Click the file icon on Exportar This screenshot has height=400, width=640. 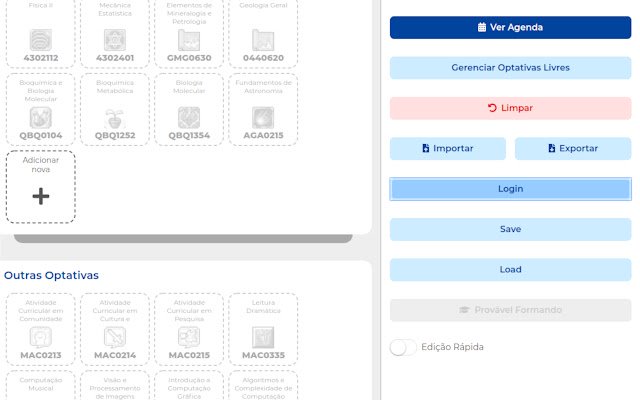(x=552, y=148)
